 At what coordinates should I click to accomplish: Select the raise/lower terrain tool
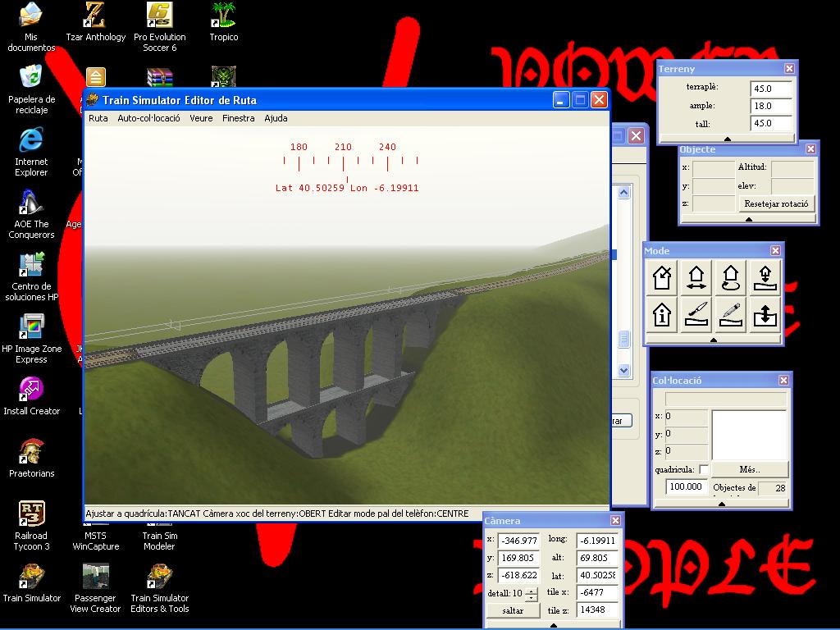coord(764,314)
